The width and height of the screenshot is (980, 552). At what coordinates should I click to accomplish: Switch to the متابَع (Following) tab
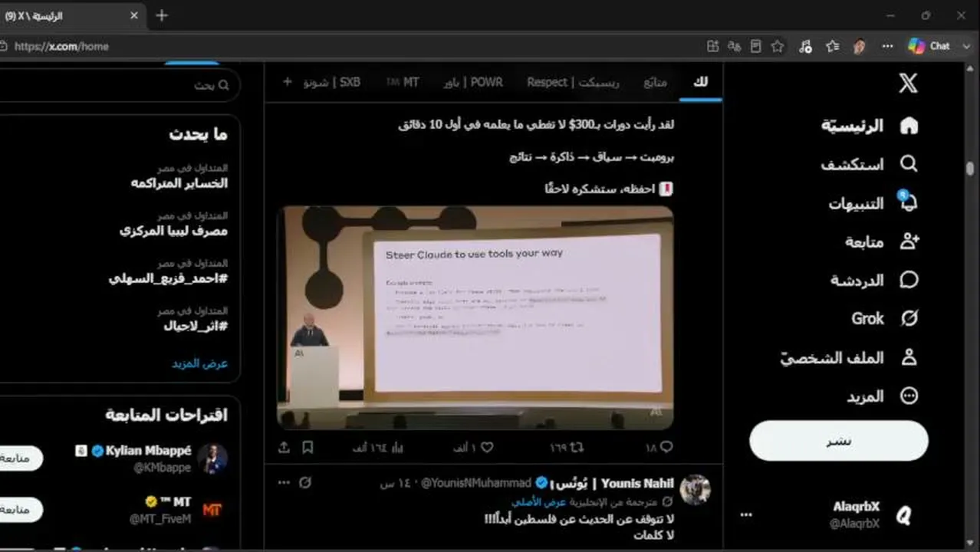pos(655,82)
